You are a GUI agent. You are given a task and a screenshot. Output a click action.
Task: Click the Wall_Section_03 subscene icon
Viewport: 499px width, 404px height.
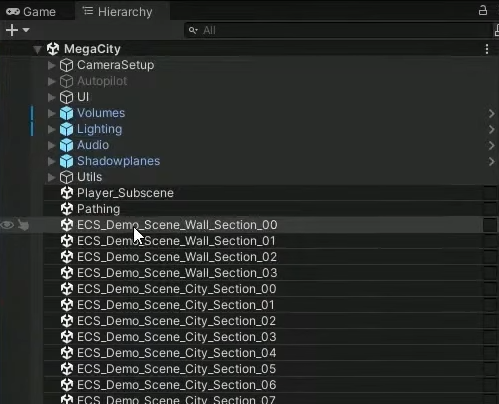click(x=67, y=273)
